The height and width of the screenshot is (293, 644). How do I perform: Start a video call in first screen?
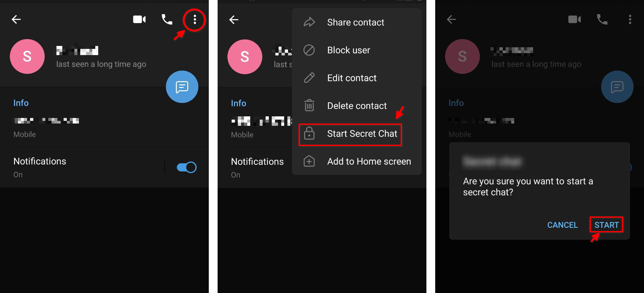(x=139, y=20)
